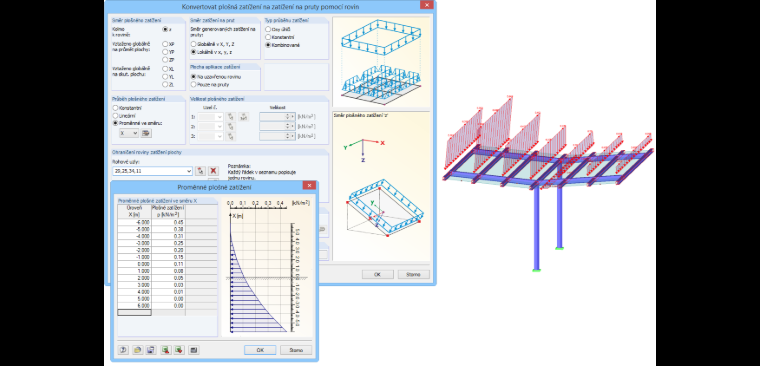Select the ZL true-area direction option
The image size is (760, 366).
165,84
